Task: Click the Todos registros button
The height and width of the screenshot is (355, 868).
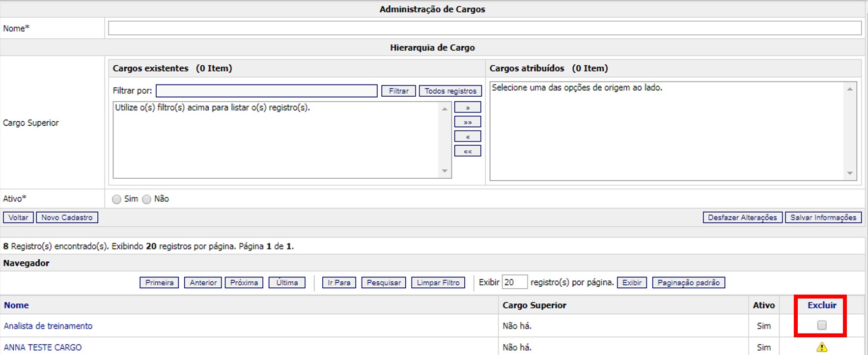Action: pos(450,91)
